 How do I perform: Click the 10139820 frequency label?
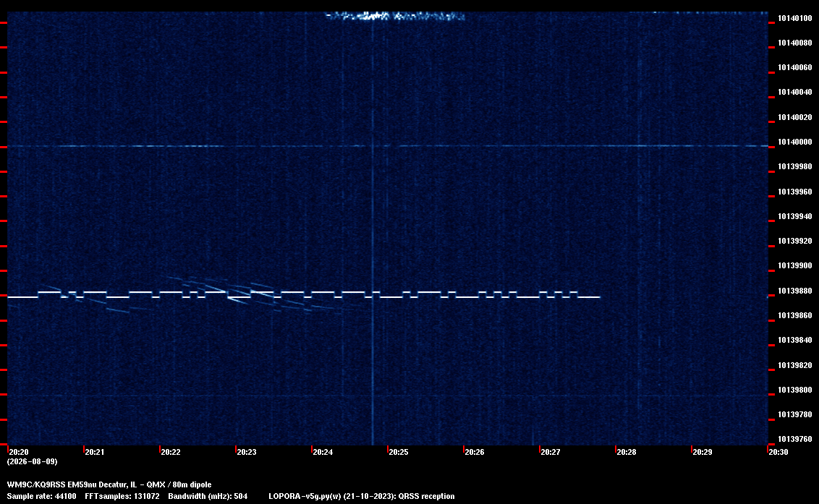pyautogui.click(x=794, y=365)
